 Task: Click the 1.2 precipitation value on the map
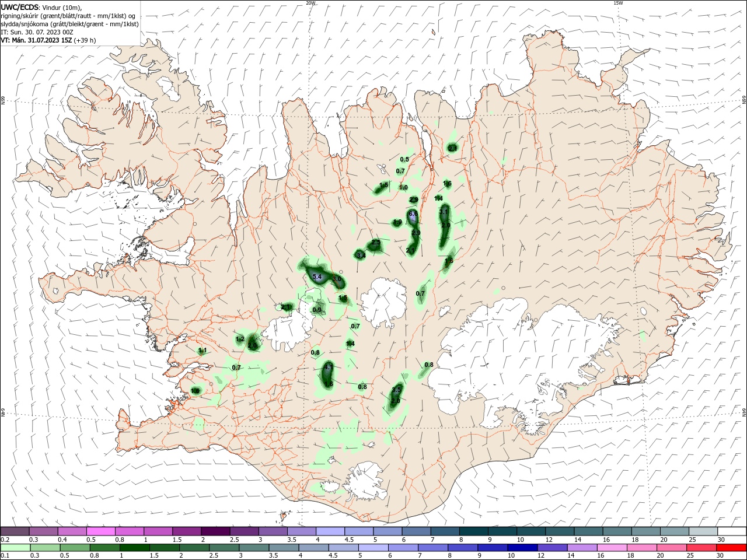coord(240,339)
